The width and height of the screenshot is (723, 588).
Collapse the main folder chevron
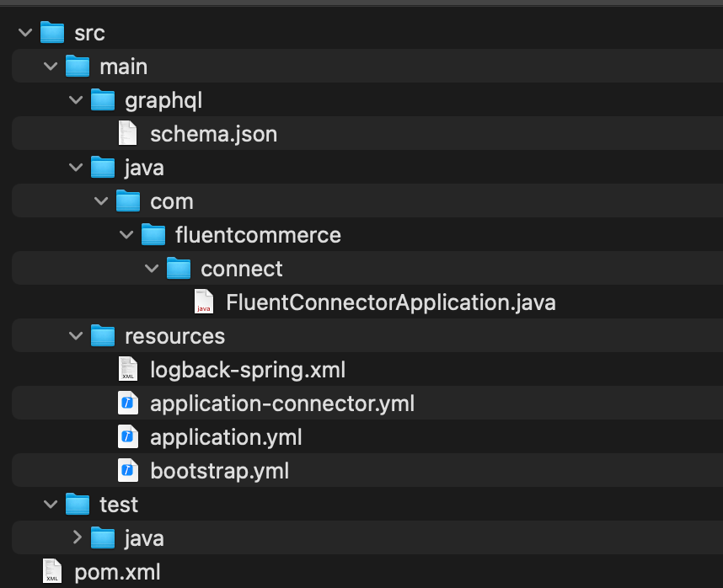click(x=51, y=67)
